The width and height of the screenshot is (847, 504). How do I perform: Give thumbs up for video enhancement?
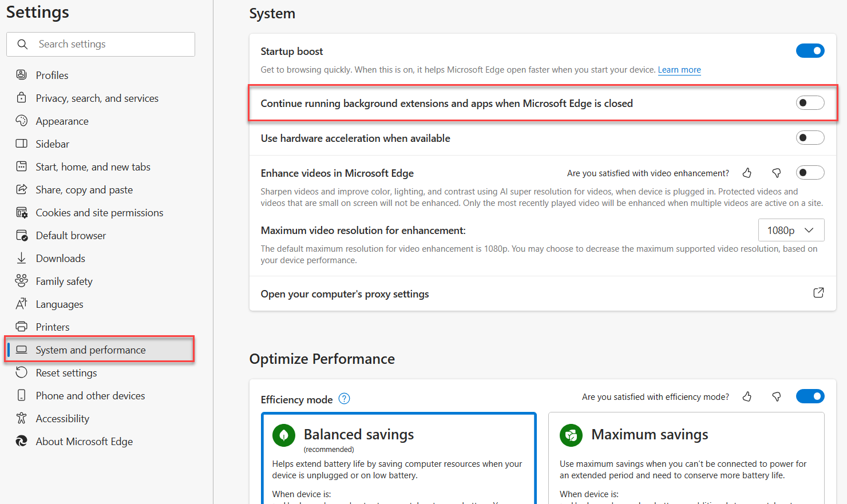tap(747, 173)
